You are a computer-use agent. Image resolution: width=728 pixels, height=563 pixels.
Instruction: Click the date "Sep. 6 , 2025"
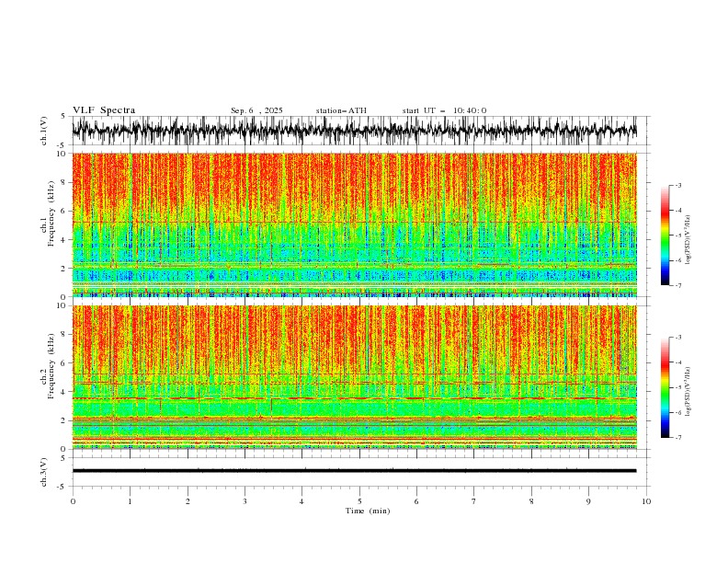[256, 110]
